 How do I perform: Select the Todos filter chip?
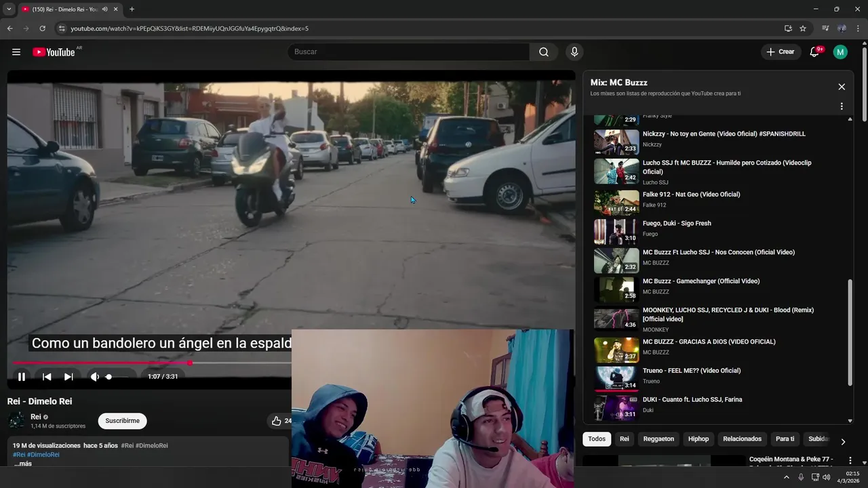point(597,439)
